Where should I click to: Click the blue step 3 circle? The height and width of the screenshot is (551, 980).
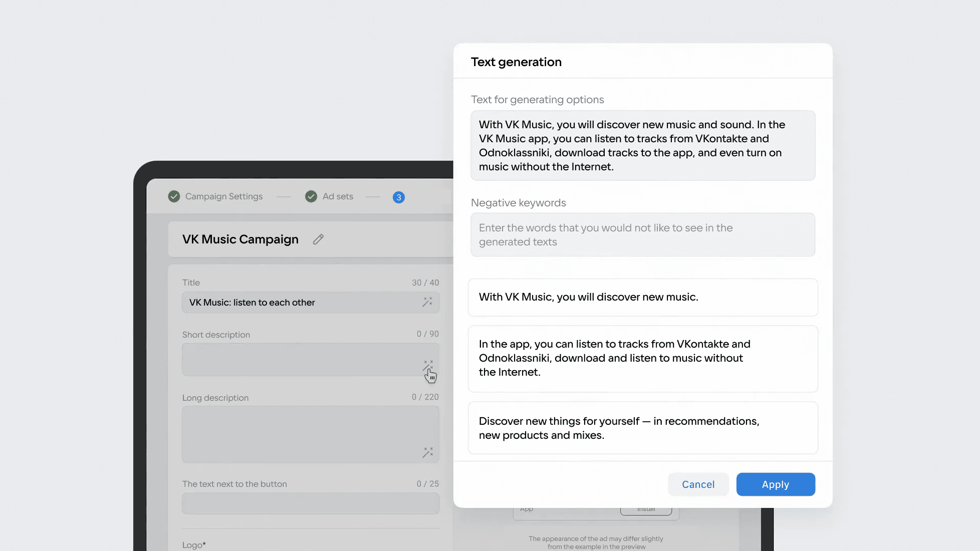(399, 197)
